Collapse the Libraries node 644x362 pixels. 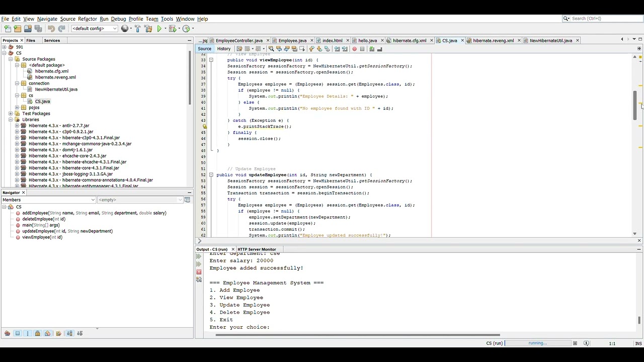pos(11,120)
